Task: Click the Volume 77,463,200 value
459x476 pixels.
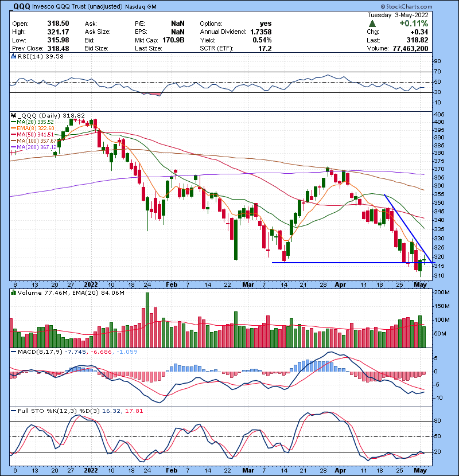Action: (x=410, y=49)
